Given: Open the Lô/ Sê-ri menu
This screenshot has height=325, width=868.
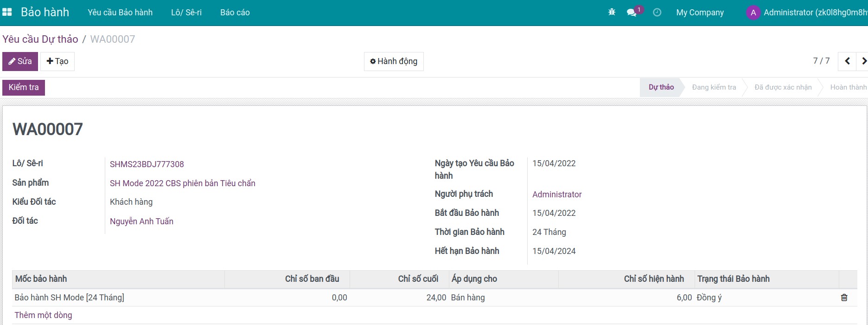Looking at the screenshot, I should (x=186, y=13).
